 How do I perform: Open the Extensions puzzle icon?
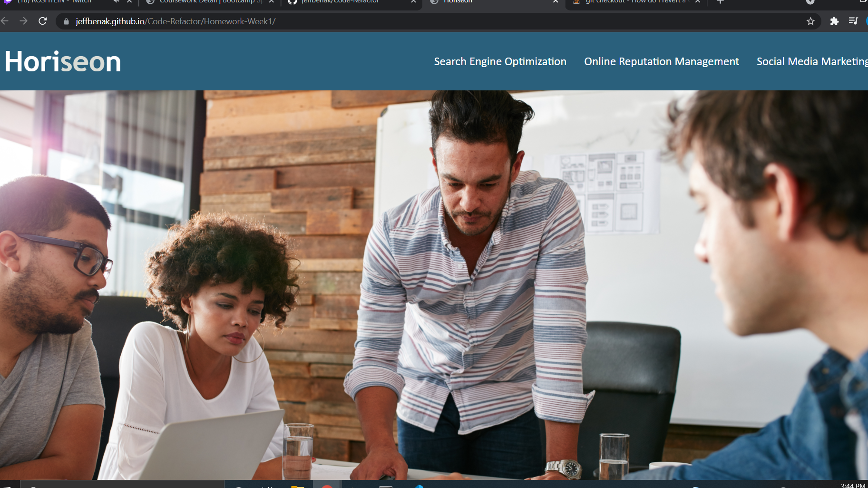(834, 21)
